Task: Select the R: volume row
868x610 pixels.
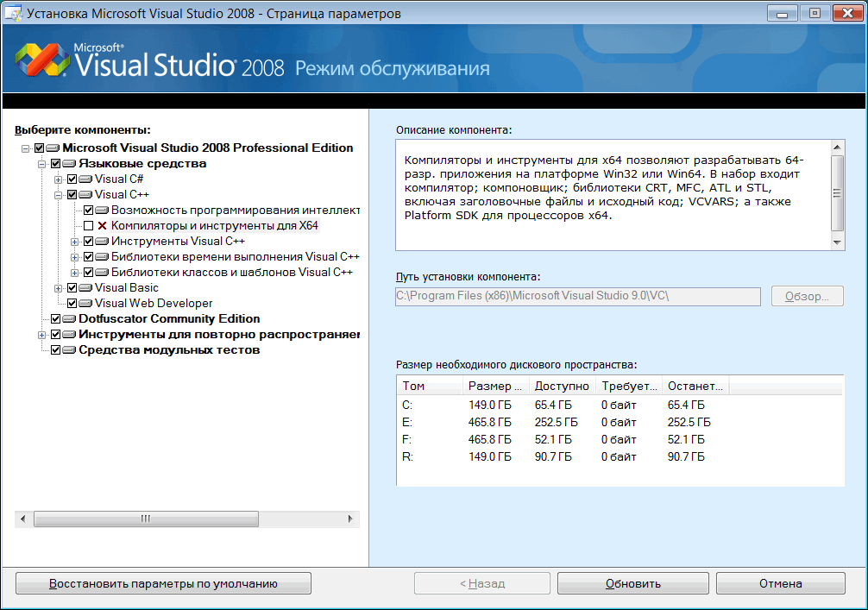Action: [620, 456]
